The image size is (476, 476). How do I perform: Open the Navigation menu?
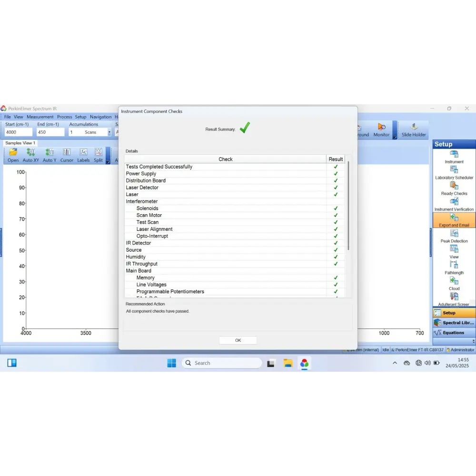click(100, 117)
